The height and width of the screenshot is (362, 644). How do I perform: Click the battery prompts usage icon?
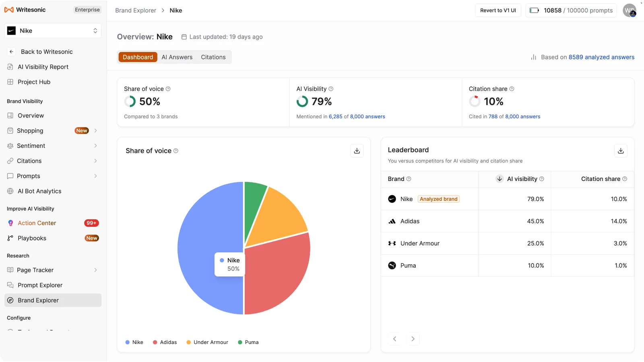click(534, 10)
